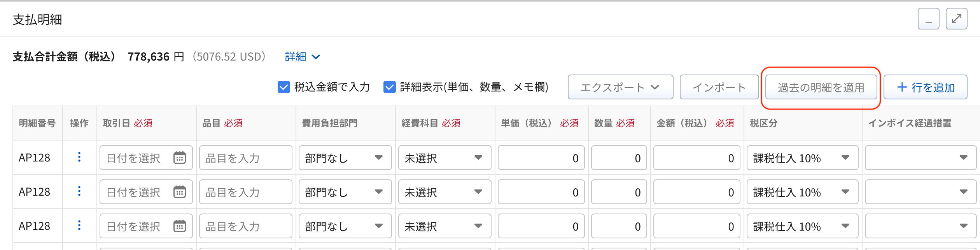Open the first row's three-dot actions menu
This screenshot has height=250, width=980.
pyautogui.click(x=79, y=157)
